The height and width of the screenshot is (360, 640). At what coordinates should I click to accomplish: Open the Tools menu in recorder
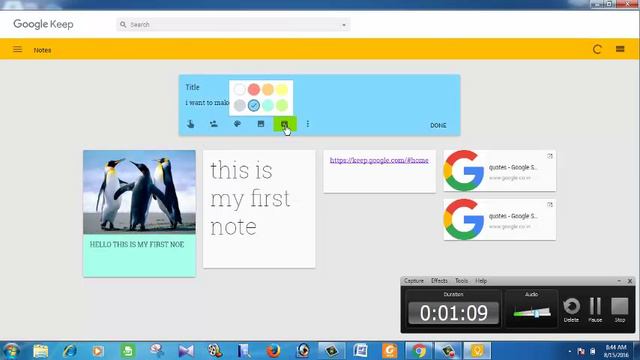tap(461, 281)
